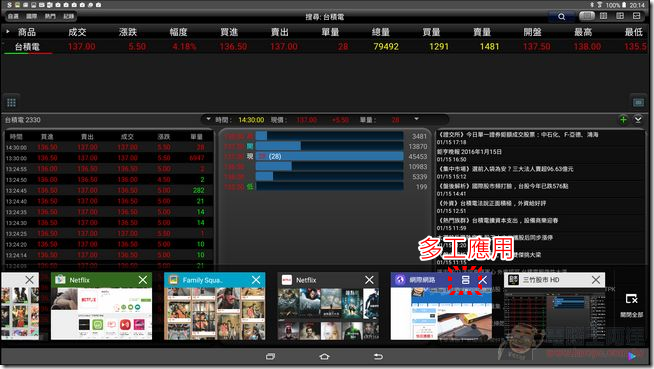Click the green plus add icon
The width and height of the screenshot is (654, 369).
(x=623, y=120)
